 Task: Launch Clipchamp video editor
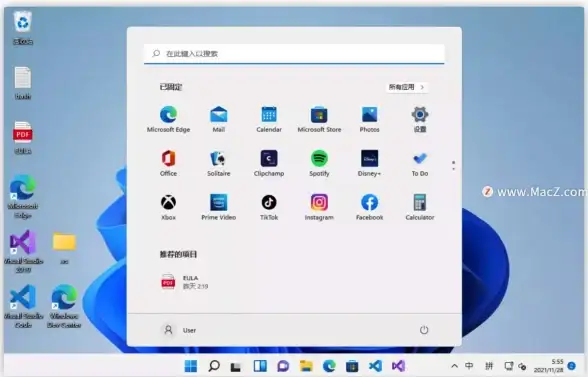click(269, 163)
